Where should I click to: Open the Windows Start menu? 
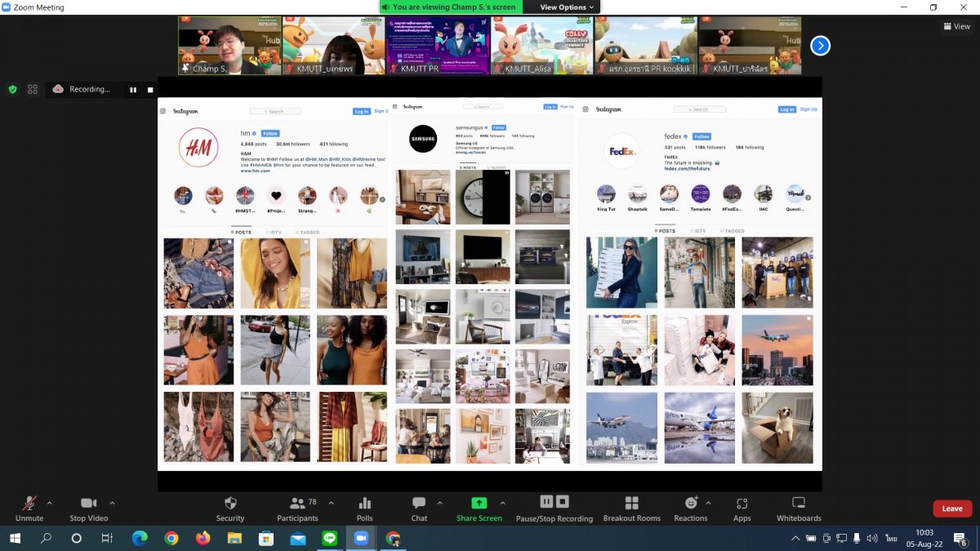point(15,538)
